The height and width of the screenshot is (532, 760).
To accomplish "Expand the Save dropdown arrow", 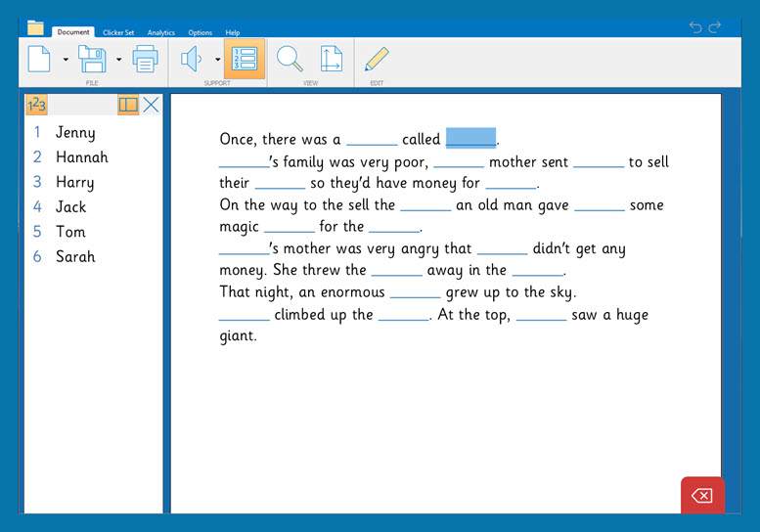I will point(118,60).
